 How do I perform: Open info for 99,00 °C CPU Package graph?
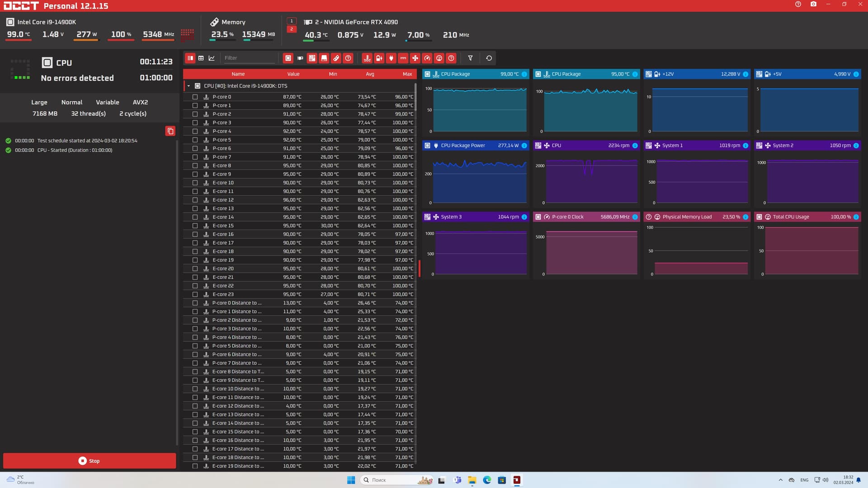click(x=524, y=74)
